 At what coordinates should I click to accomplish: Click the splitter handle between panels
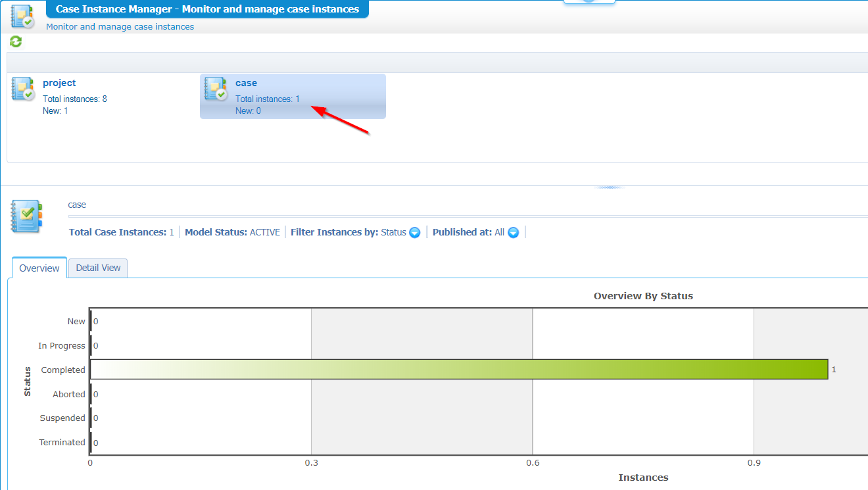point(609,187)
